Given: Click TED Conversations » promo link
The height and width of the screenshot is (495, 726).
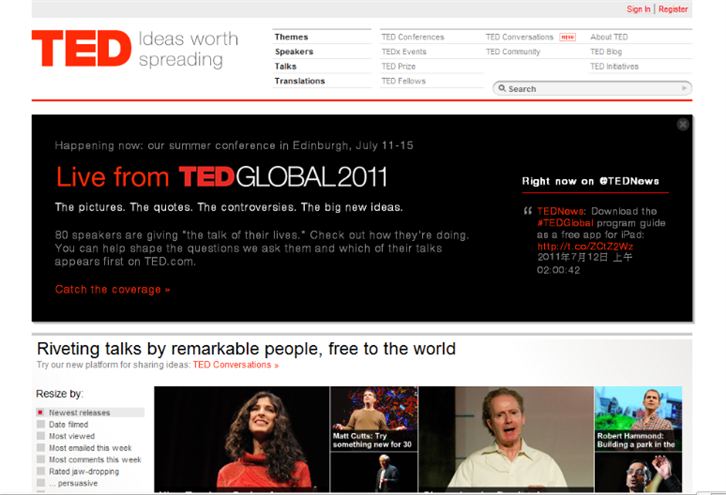Looking at the screenshot, I should pyautogui.click(x=236, y=365).
